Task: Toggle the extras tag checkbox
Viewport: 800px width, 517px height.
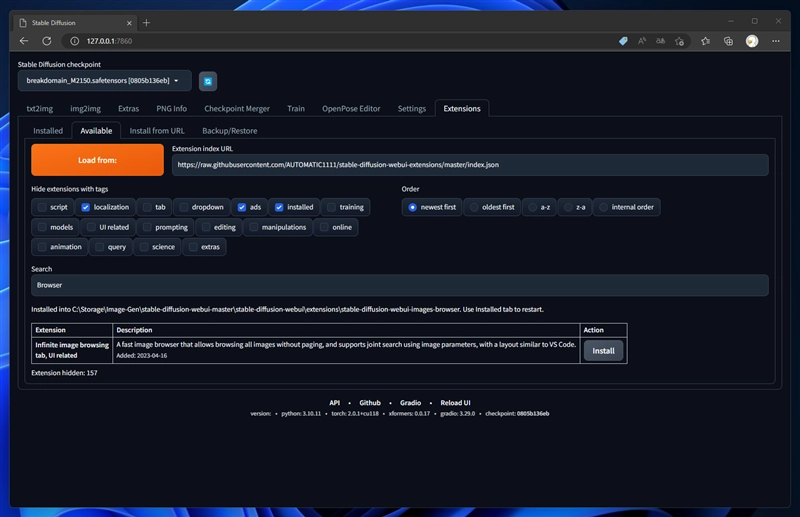Action: click(193, 247)
